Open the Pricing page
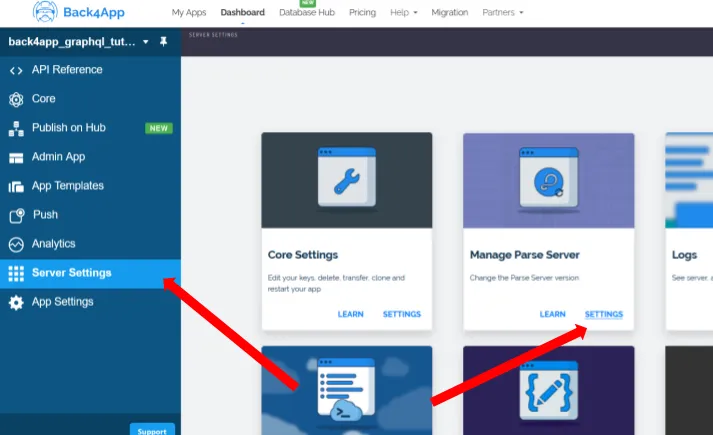 click(x=362, y=12)
